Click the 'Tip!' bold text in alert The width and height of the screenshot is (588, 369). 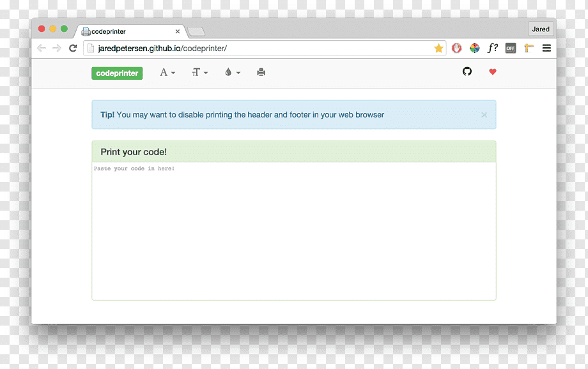pyautogui.click(x=107, y=115)
